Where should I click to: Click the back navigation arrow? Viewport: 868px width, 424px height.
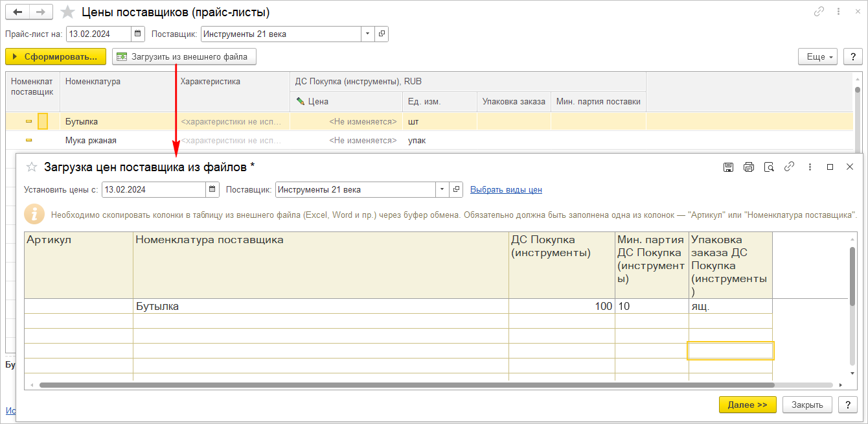pos(17,12)
